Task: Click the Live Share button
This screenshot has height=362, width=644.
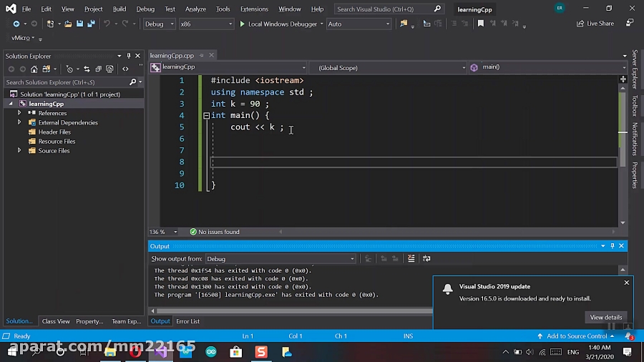Action: click(x=595, y=24)
